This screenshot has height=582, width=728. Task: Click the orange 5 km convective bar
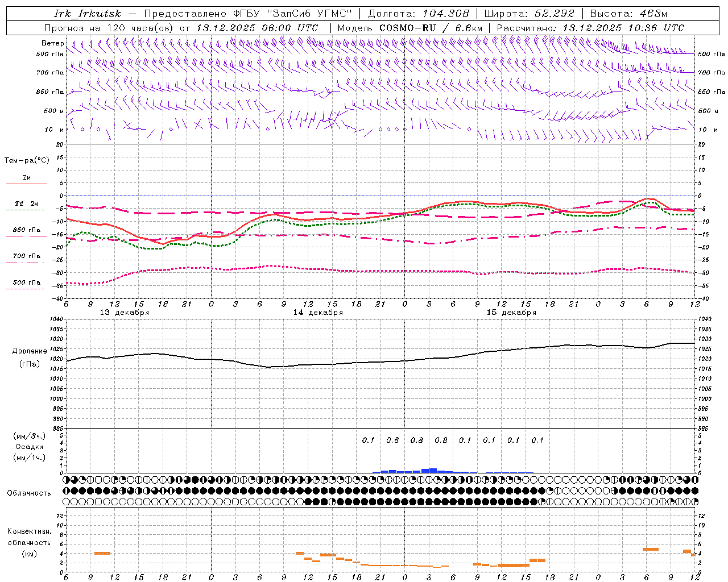[650, 549]
